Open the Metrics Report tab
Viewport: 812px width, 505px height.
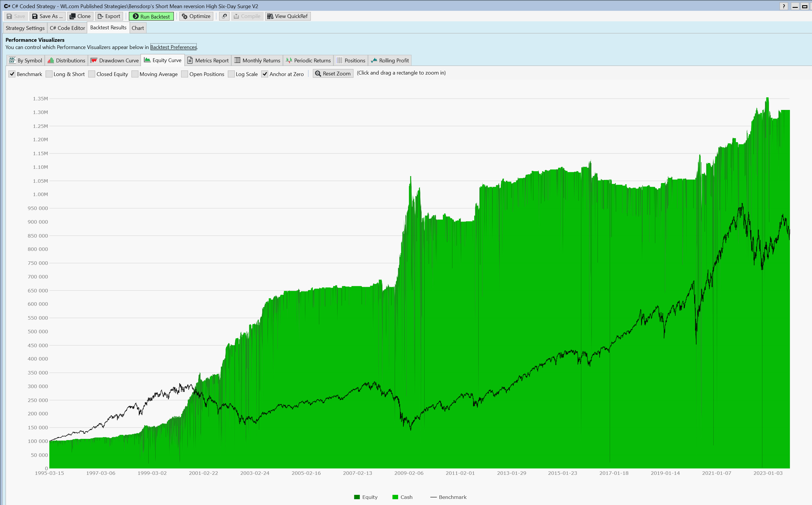click(208, 60)
